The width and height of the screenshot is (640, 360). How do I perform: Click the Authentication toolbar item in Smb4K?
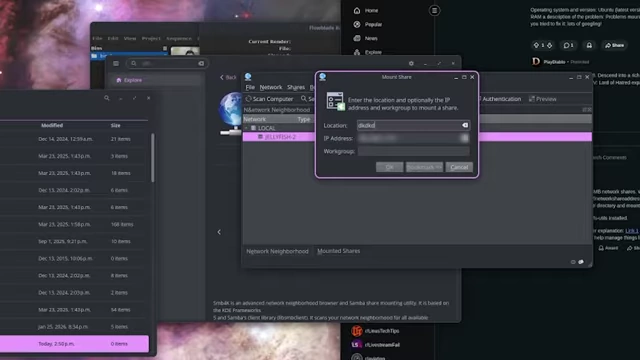click(x=501, y=99)
